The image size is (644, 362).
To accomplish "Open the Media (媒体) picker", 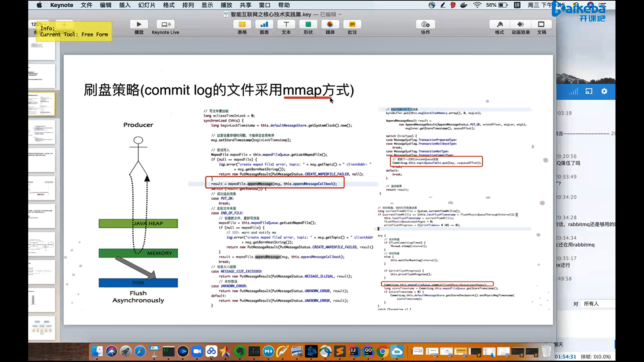I will coord(330,24).
